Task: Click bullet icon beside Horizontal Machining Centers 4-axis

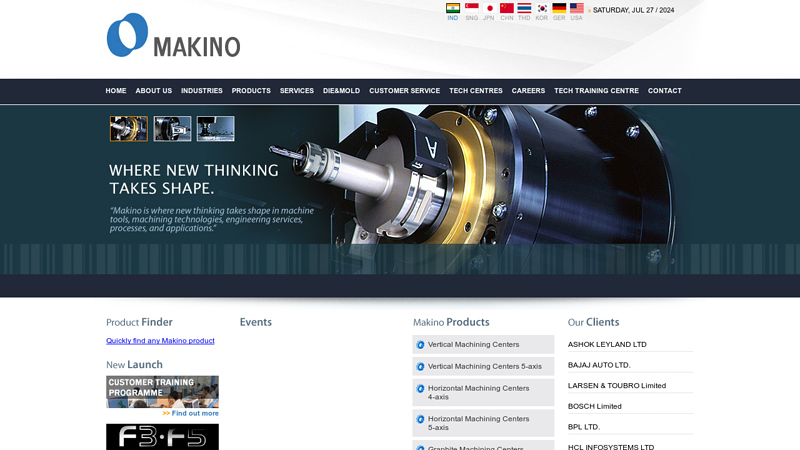Action: [x=420, y=389]
